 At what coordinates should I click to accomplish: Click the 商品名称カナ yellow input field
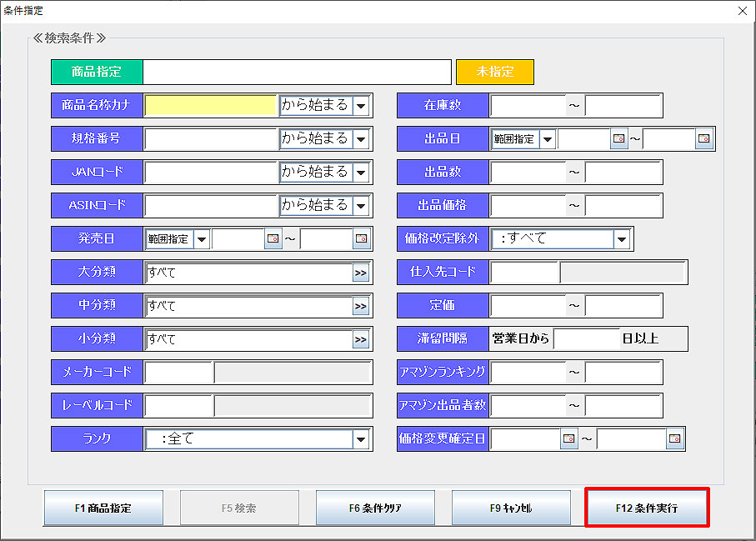pos(210,106)
